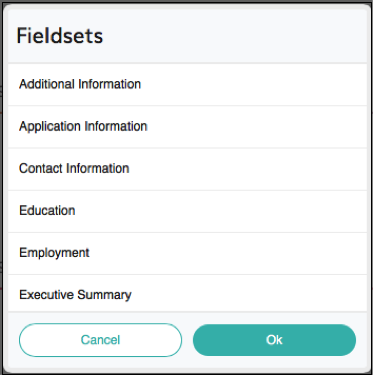The image size is (373, 375).
Task: Select Education in the Fieldsets list
Action: (187, 211)
